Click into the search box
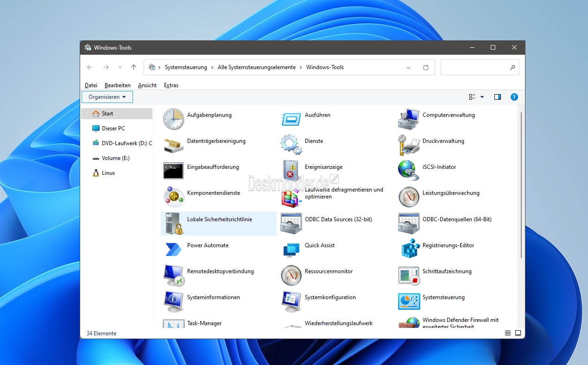Viewport: 588px width, 365px height. click(480, 67)
